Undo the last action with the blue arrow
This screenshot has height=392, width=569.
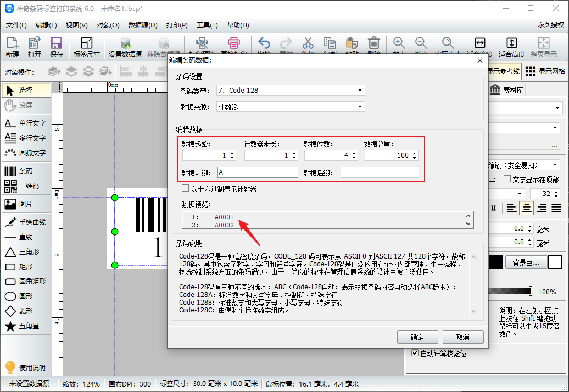click(264, 43)
